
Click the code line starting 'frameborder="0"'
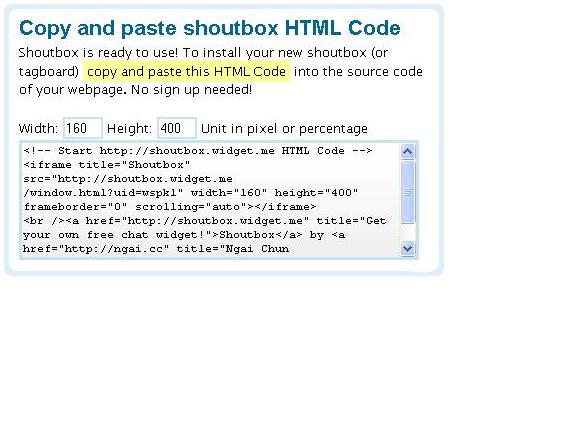[x=170, y=207]
